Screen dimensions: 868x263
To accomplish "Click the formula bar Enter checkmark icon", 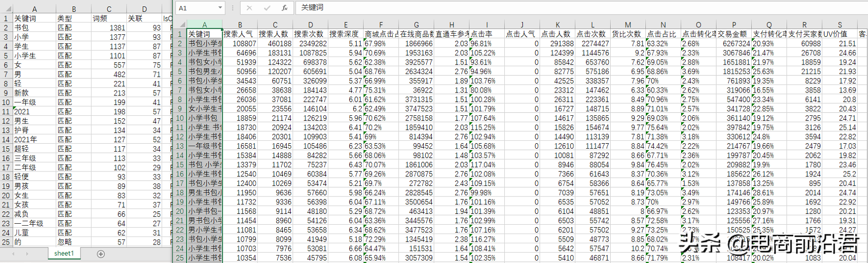I will click(267, 8).
